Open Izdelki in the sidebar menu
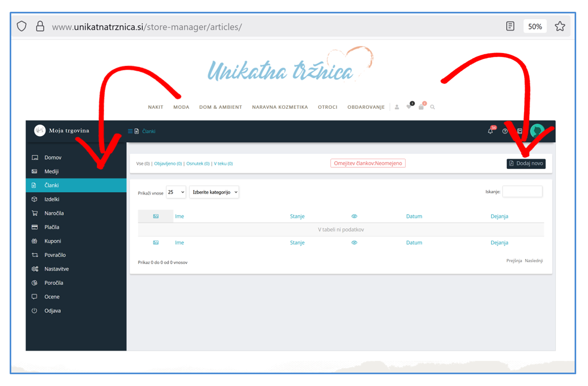The image size is (588, 386). 52,199
